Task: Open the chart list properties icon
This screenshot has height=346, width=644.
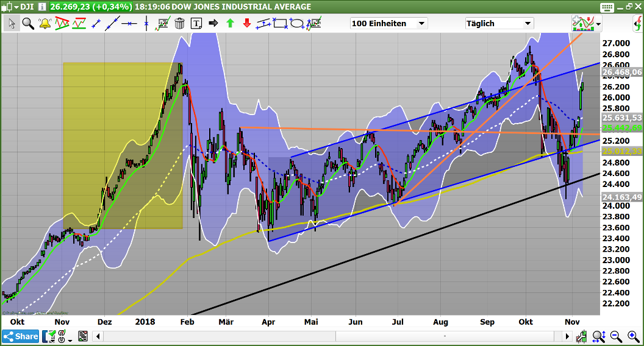Action: coord(83,337)
